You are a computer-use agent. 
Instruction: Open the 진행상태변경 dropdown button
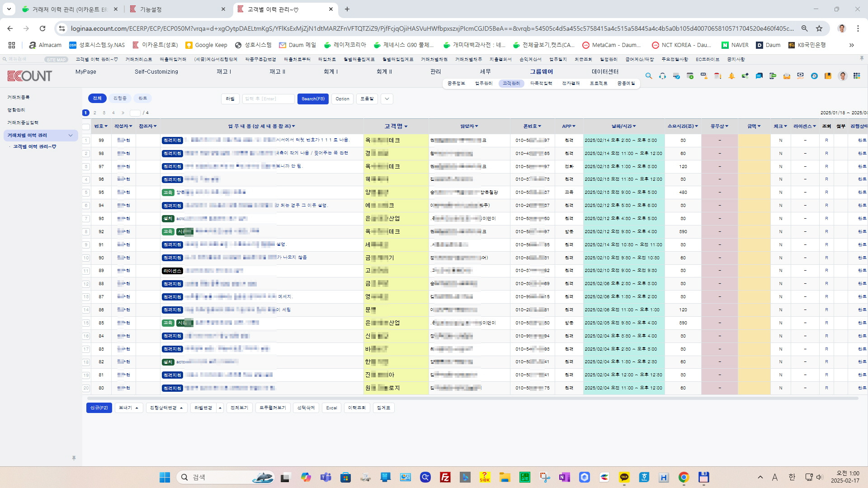click(166, 408)
